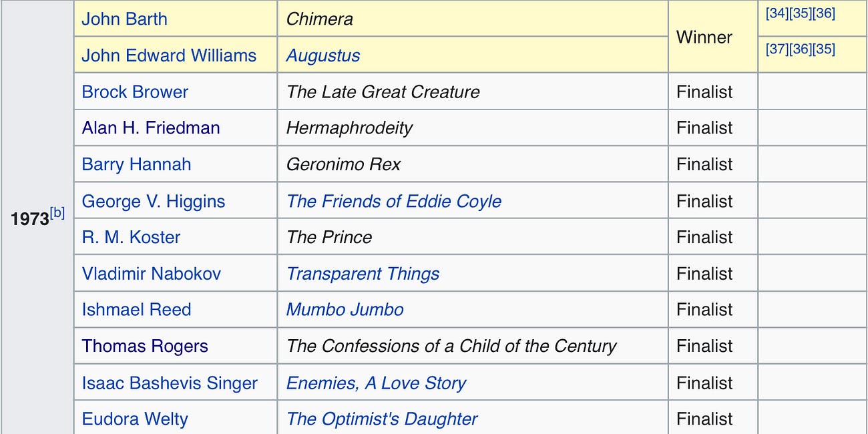The image size is (868, 434).
Task: Jump to footnote b beside 1973
Action: click(57, 214)
